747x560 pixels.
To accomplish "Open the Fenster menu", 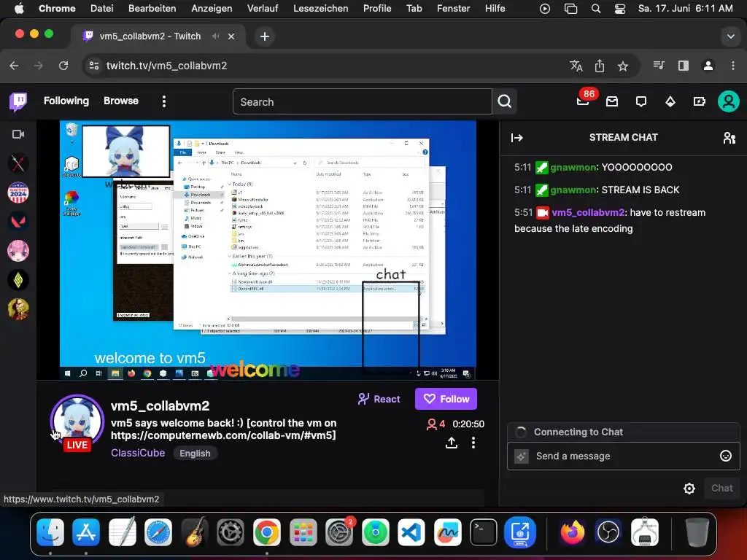I will coord(454,8).
